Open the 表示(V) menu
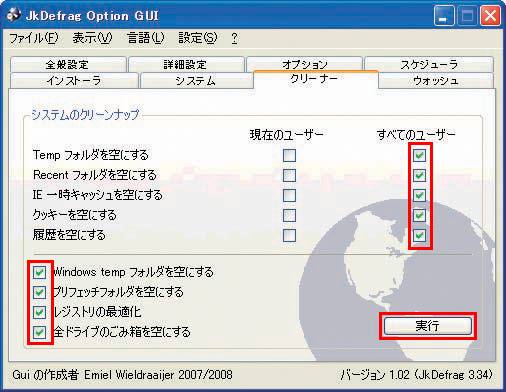This screenshot has width=506, height=392. pyautogui.click(x=92, y=38)
